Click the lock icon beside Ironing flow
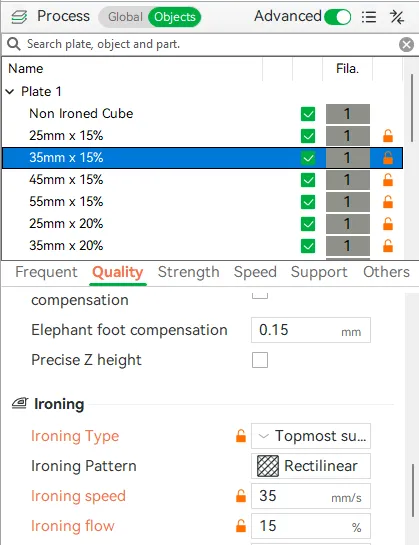The width and height of the screenshot is (419, 545). [241, 526]
